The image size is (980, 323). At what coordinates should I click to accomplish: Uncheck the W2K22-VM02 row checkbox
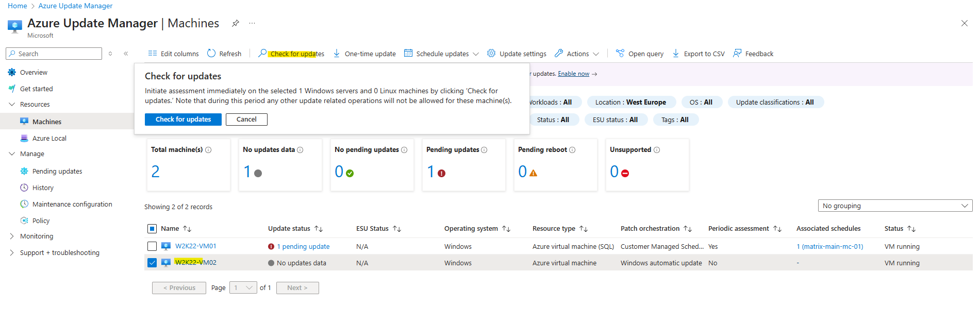point(152,263)
